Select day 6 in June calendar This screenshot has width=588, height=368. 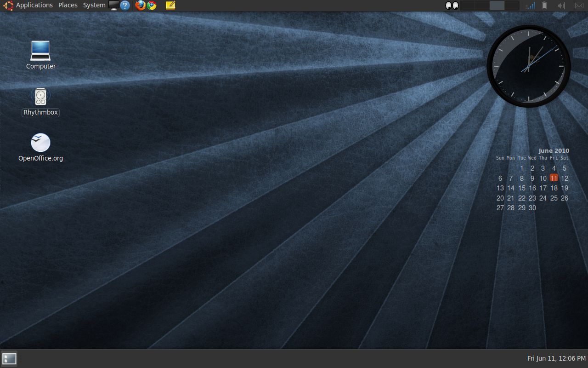500,178
